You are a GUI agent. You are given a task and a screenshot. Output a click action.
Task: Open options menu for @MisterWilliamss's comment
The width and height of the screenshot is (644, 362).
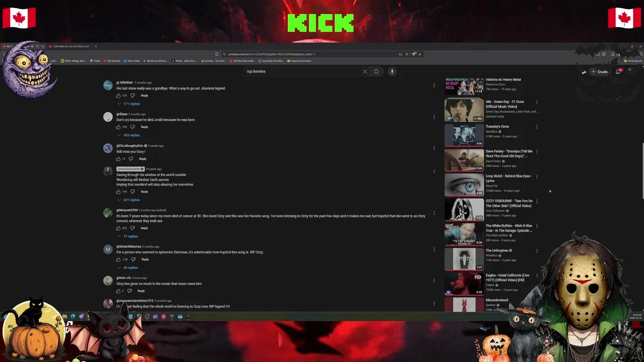coord(434,249)
